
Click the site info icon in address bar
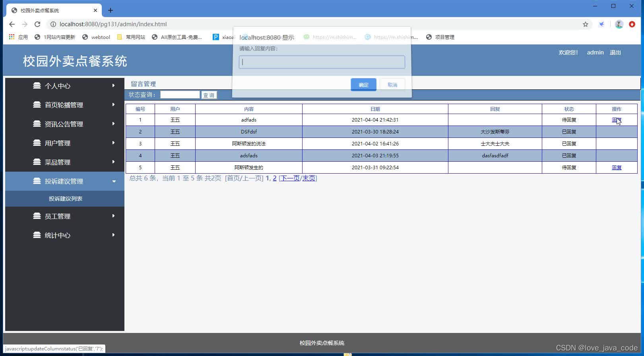[x=53, y=24]
